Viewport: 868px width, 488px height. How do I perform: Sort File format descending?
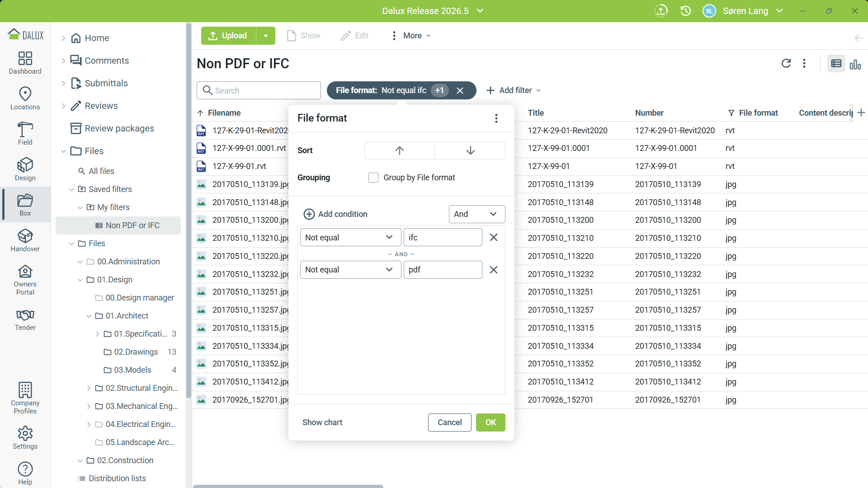[470, 150]
